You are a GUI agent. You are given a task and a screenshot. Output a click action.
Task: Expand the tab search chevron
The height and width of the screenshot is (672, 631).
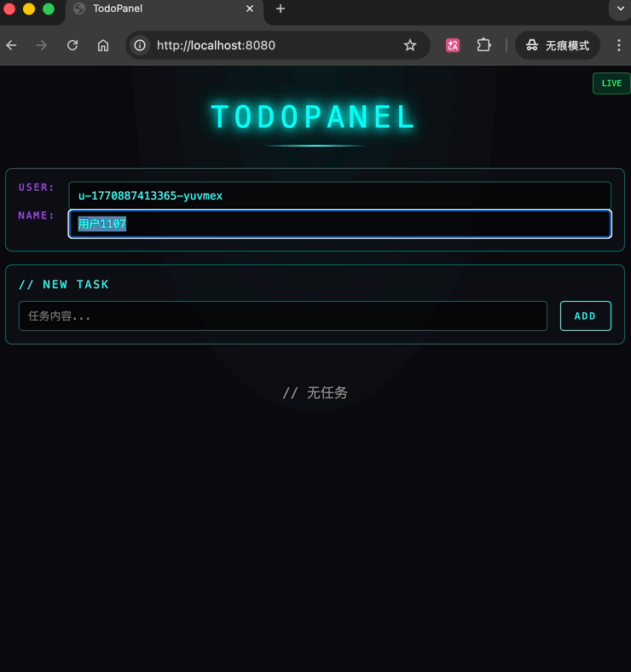619,9
